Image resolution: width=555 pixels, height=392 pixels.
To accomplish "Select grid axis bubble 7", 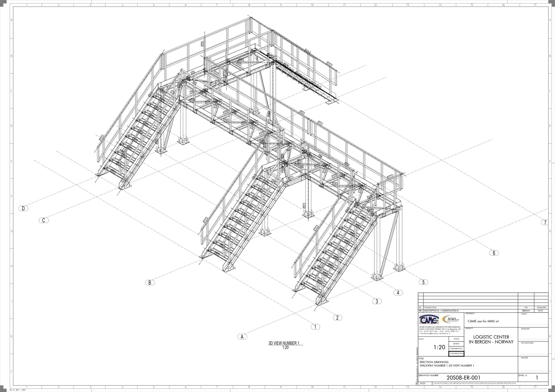I will tap(545, 223).
